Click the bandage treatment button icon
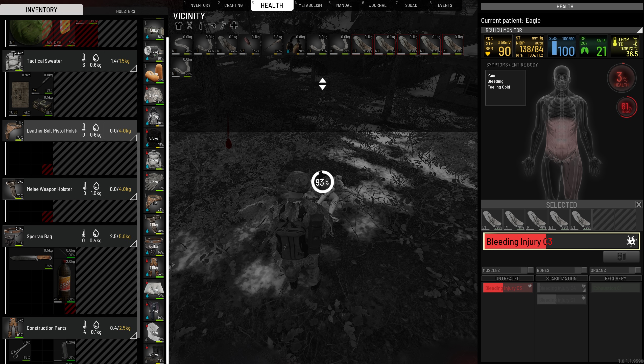The height and width of the screenshot is (364, 644). tap(621, 257)
